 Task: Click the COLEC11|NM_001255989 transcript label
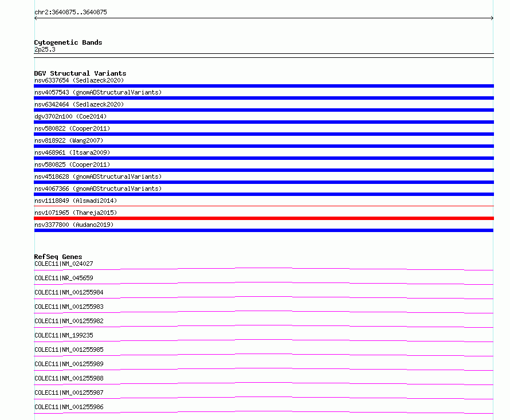tap(69, 364)
